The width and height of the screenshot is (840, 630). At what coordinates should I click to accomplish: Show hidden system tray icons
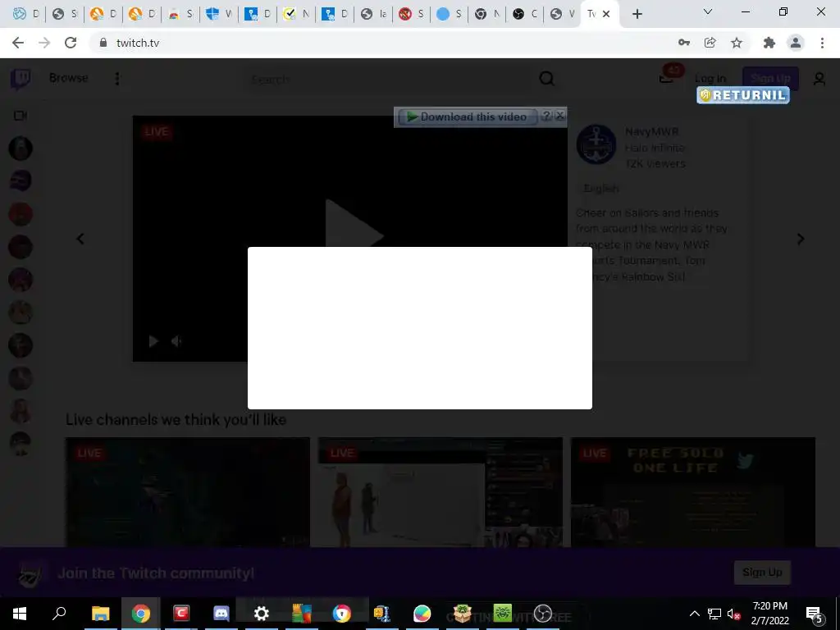(694, 614)
